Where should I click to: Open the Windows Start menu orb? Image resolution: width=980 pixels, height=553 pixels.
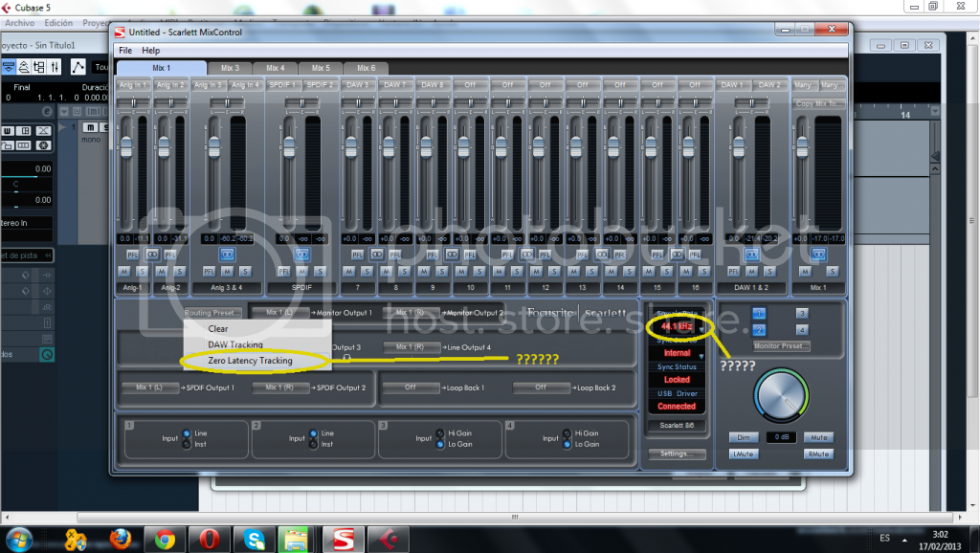(x=17, y=540)
